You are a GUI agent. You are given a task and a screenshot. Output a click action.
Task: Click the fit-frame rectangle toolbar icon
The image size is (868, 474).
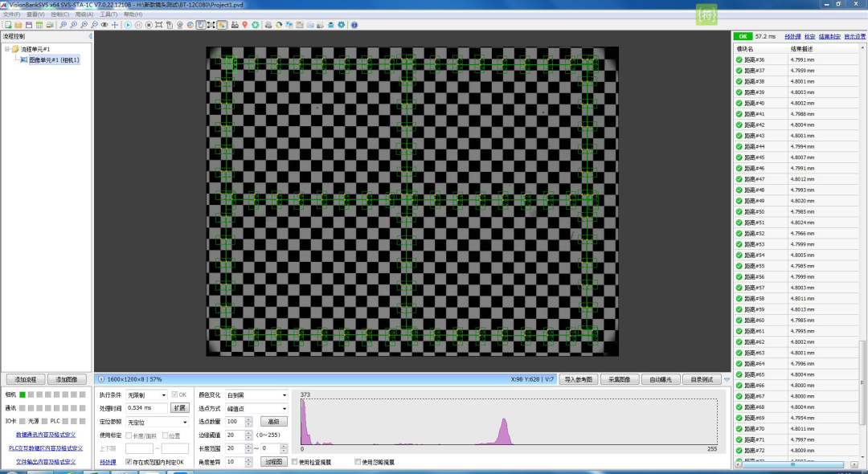[x=159, y=25]
